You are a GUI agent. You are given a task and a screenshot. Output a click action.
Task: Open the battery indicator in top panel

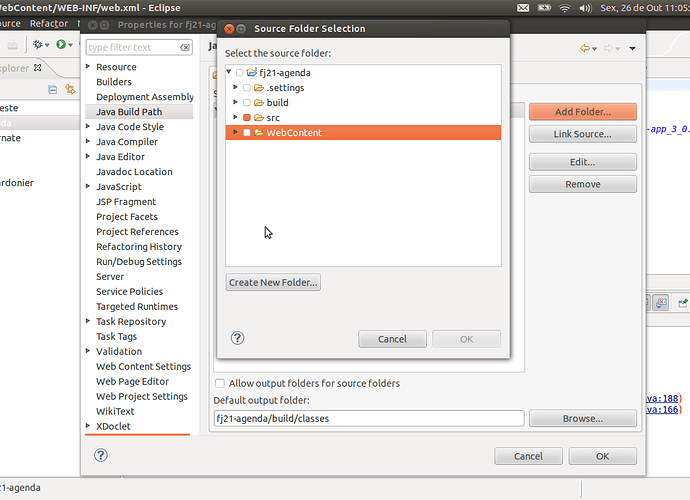544,8
